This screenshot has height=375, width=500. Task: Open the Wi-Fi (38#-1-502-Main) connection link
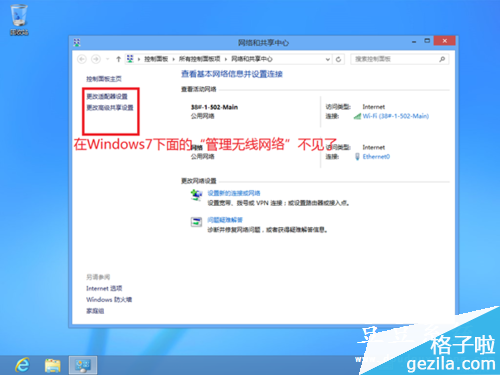pyautogui.click(x=396, y=116)
